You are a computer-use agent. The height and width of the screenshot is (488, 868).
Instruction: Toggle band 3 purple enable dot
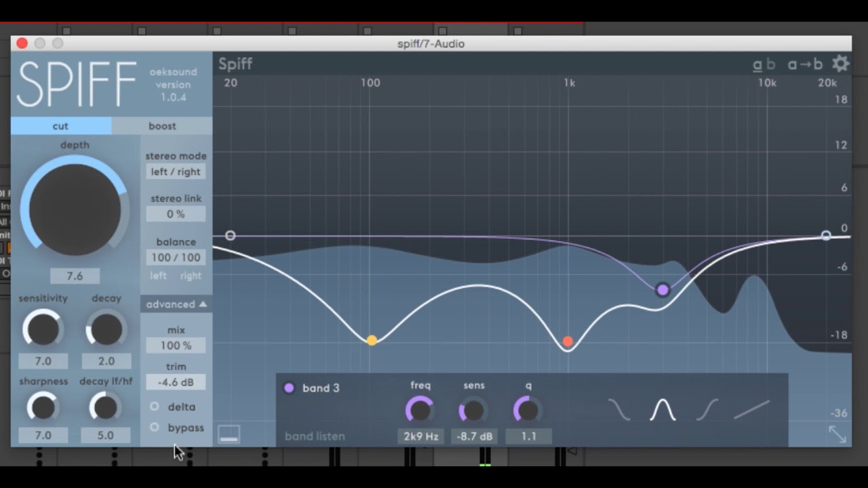click(x=290, y=388)
